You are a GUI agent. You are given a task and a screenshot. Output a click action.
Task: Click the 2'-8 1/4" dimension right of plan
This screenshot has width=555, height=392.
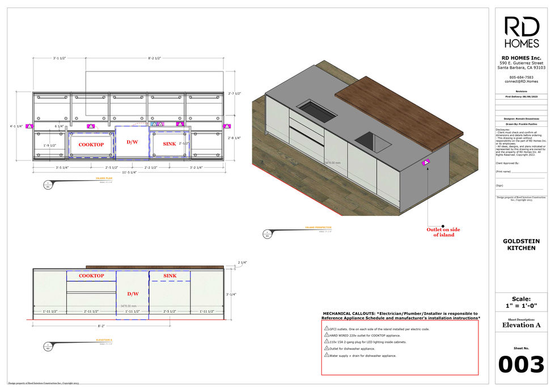pyautogui.click(x=234, y=138)
